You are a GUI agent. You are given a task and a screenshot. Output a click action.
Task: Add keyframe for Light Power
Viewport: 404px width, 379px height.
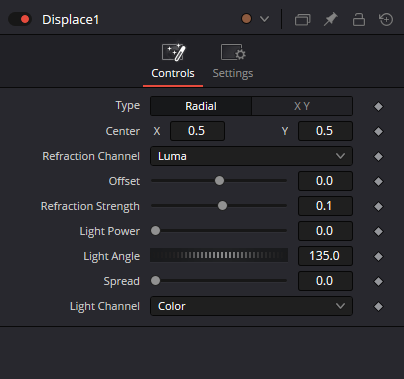[378, 232]
